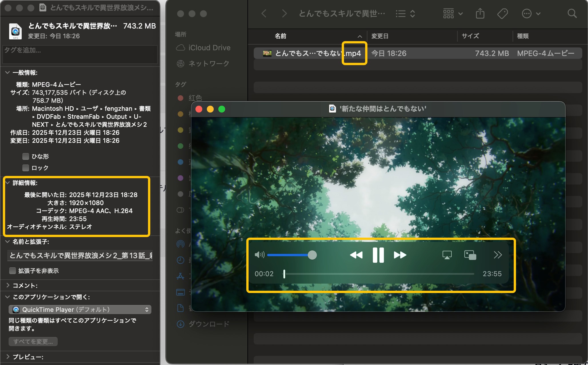Open the tag icon in Finder toolbar
This screenshot has height=365, width=588.
tap(503, 13)
